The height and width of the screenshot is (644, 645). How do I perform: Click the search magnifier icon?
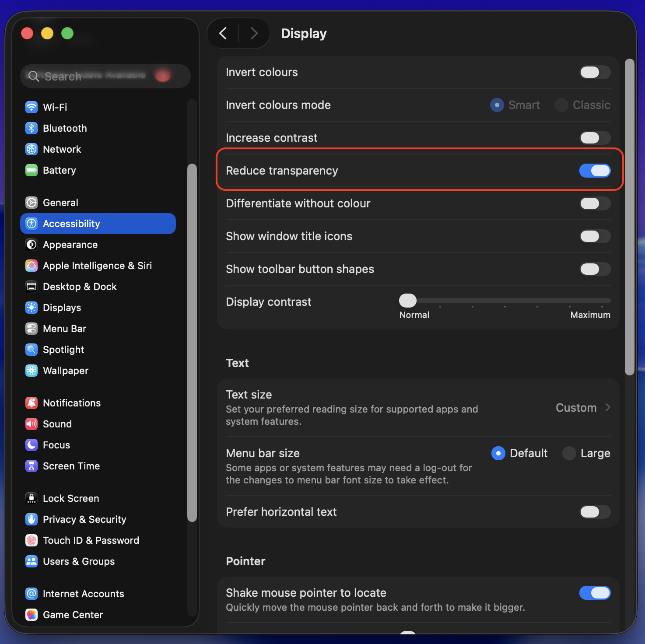34,77
